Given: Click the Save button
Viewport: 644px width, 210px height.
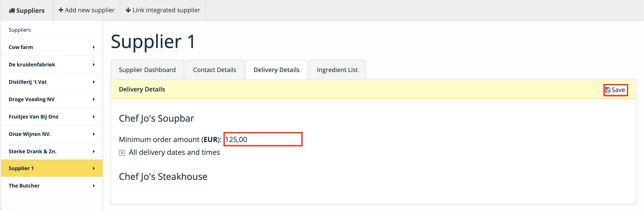Looking at the screenshot, I should (615, 90).
